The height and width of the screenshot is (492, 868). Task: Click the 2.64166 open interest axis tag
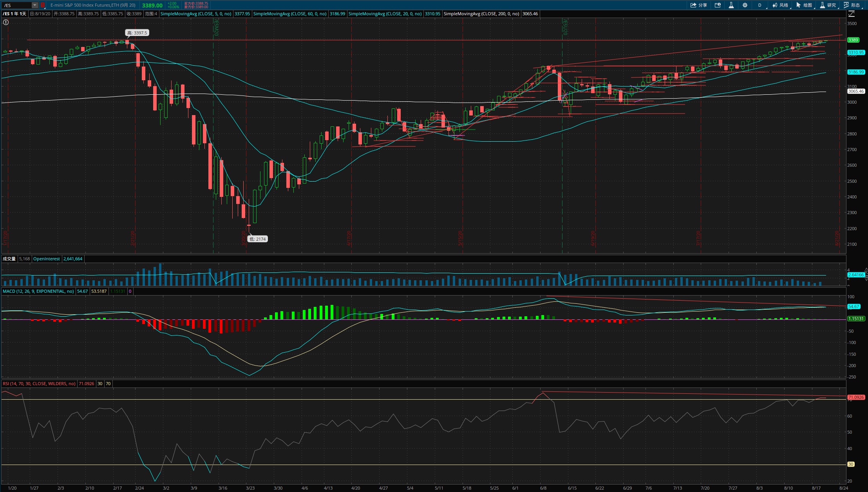click(856, 275)
